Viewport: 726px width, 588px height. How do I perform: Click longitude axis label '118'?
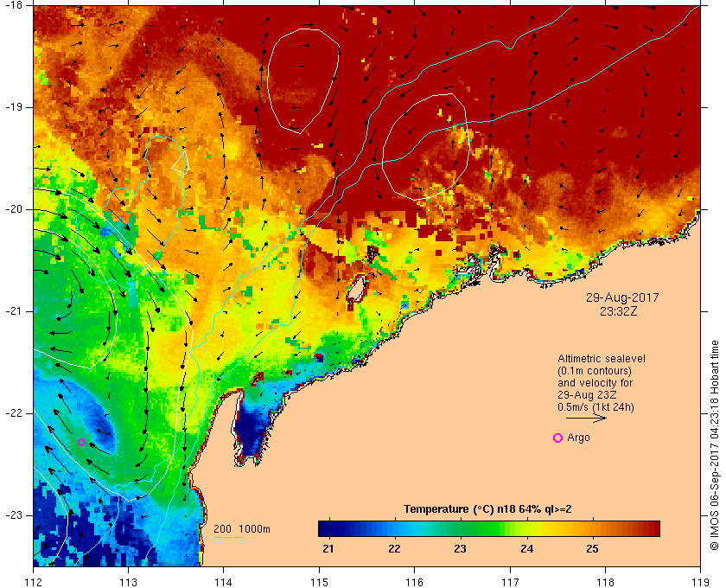point(605,581)
